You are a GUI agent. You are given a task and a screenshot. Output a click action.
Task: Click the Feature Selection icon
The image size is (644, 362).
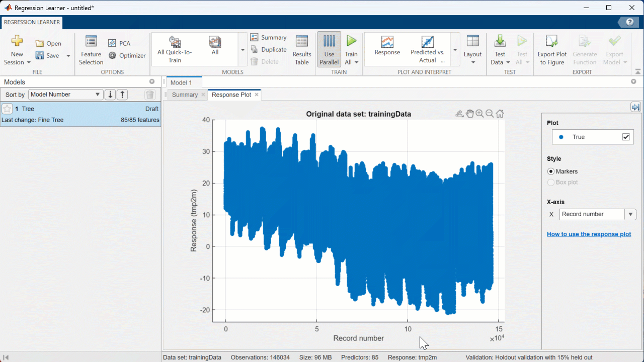pos(91,50)
